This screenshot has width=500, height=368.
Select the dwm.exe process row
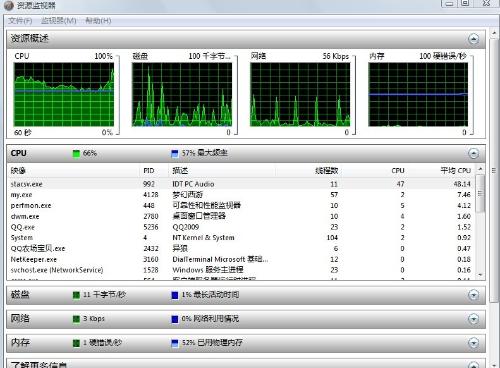click(x=241, y=216)
